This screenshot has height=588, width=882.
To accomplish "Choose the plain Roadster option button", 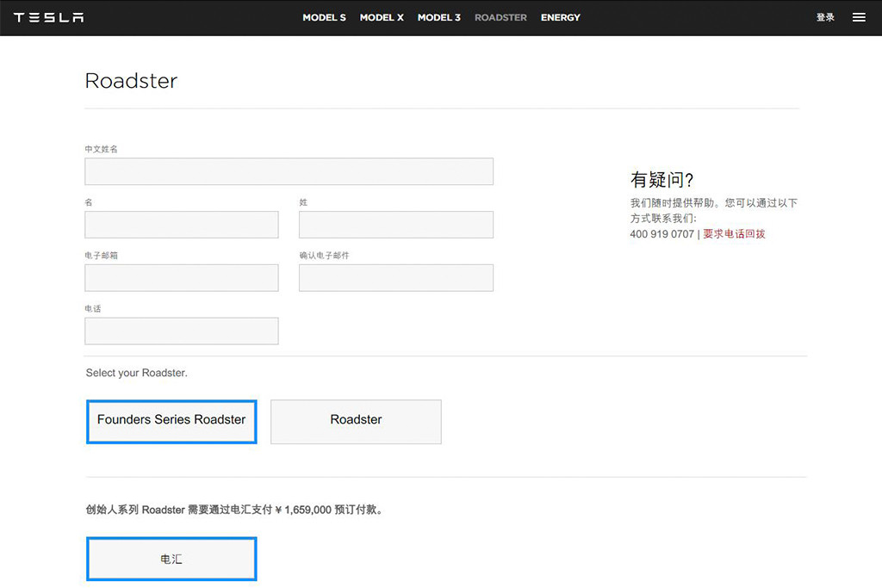I will pos(356,422).
